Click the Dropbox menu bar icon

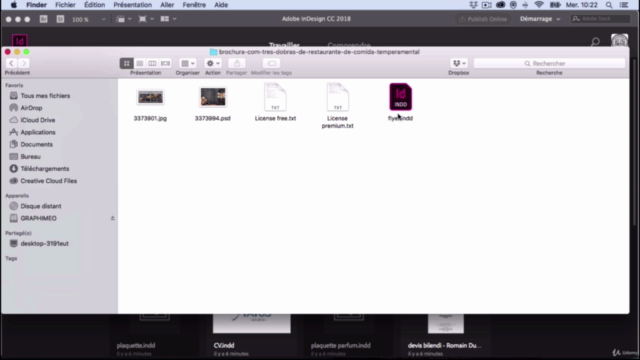[473, 5]
